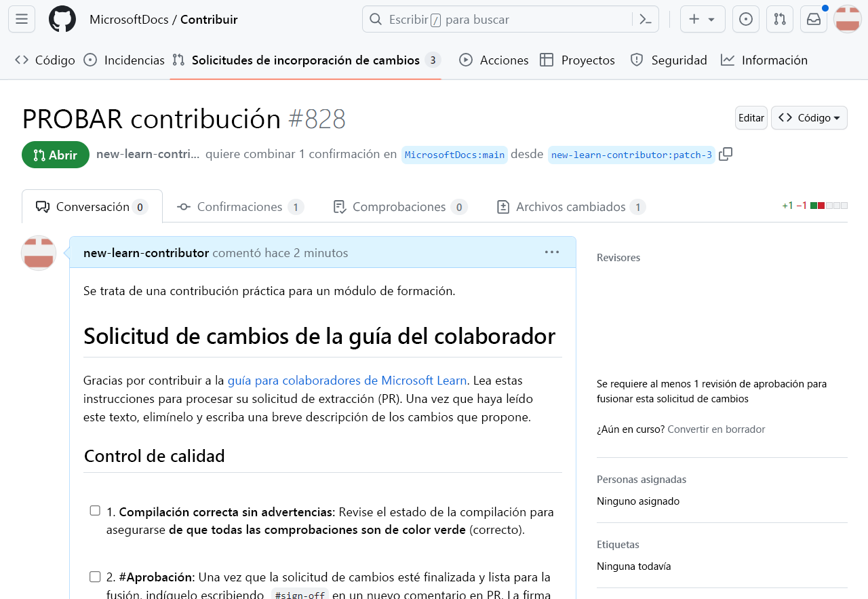Switch to the 'Archivos cambiados' tab
868x599 pixels.
click(570, 206)
